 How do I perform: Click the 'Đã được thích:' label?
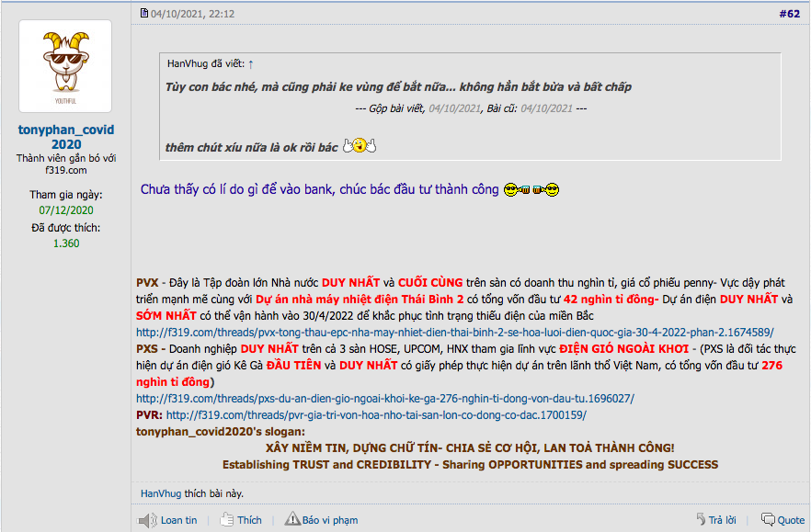(65, 228)
